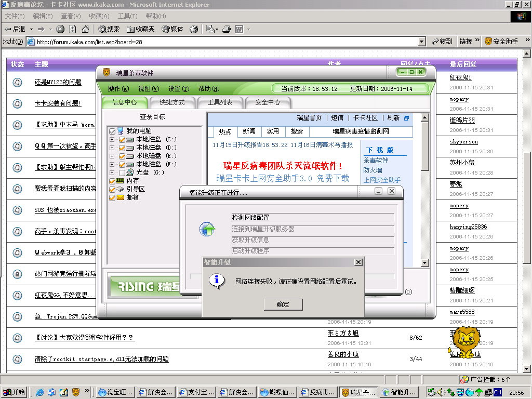Viewport: 532px width, 399px height.
Task: Check the 光盘 (G:) scan target
Action: (122, 172)
